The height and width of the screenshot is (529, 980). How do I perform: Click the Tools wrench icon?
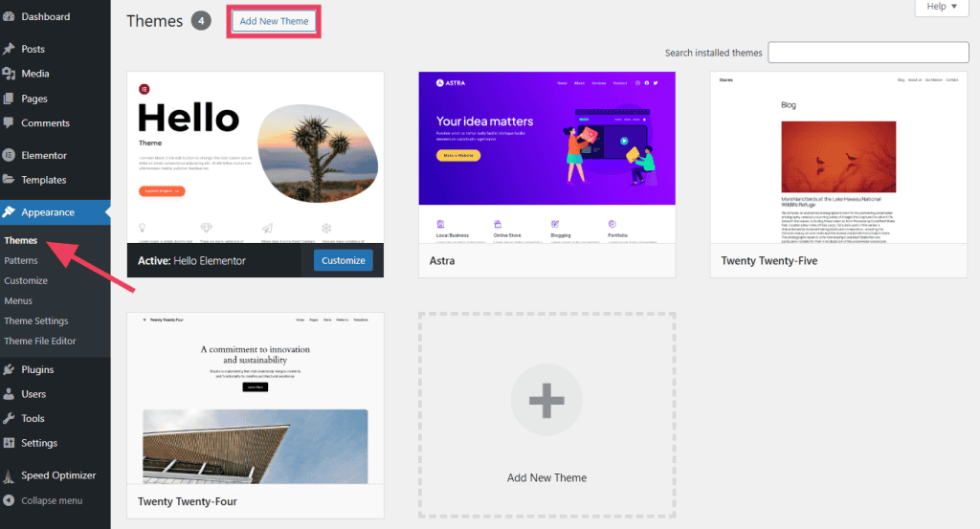(x=9, y=418)
